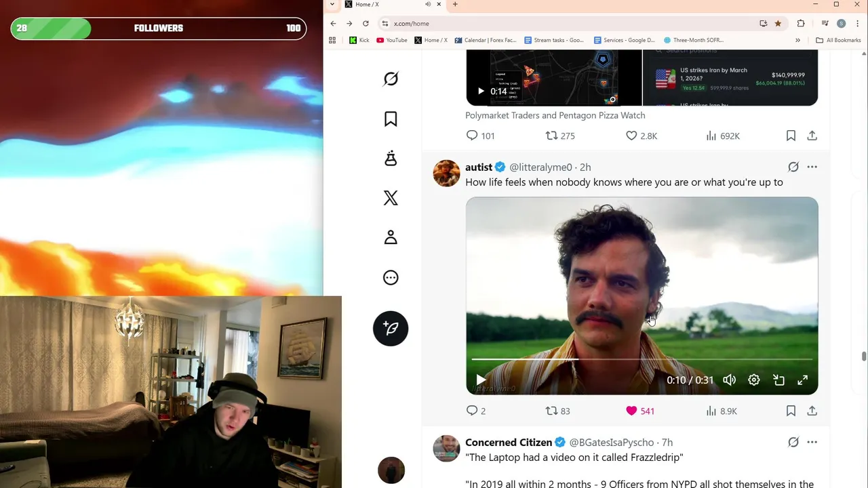
Task: Open @litteralyme0 handle link
Action: 540,167
